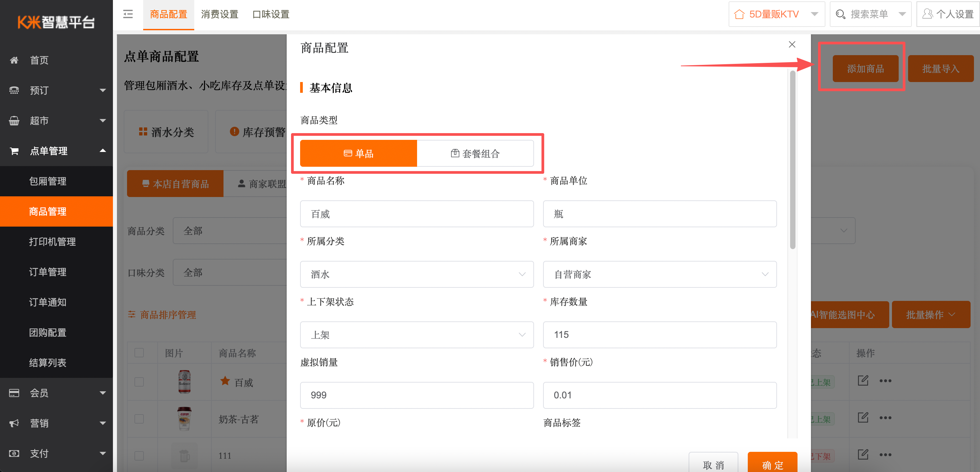
Task: Click the 本店自营商品 tab button
Action: [175, 184]
